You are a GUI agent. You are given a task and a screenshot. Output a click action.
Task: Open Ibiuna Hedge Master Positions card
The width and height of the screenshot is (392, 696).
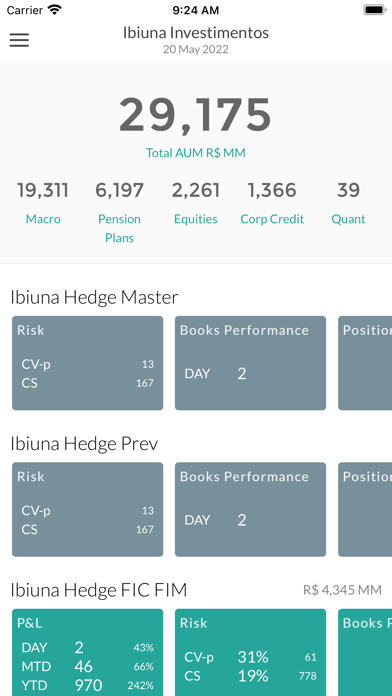[365, 363]
